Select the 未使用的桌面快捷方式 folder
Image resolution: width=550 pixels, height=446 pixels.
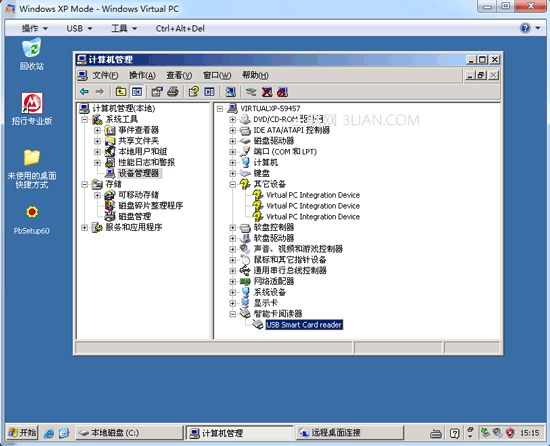pyautogui.click(x=32, y=169)
